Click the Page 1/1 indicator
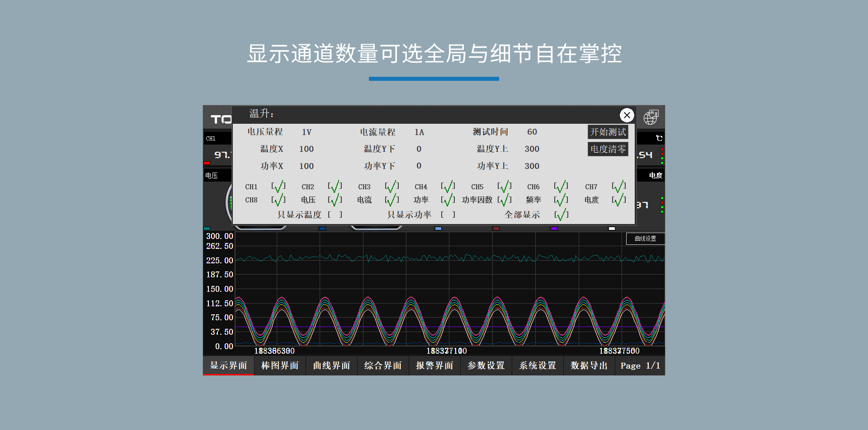Image resolution: width=868 pixels, height=430 pixels. (640, 365)
